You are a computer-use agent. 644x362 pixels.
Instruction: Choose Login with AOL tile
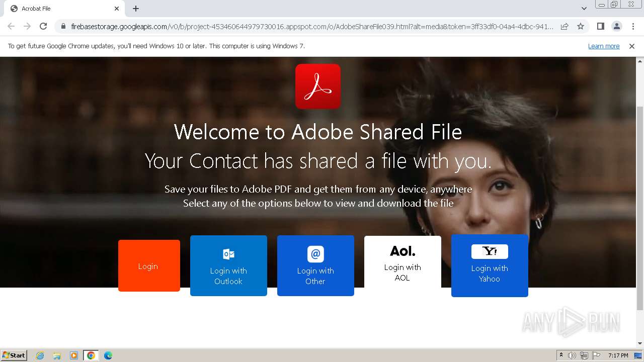click(x=403, y=262)
